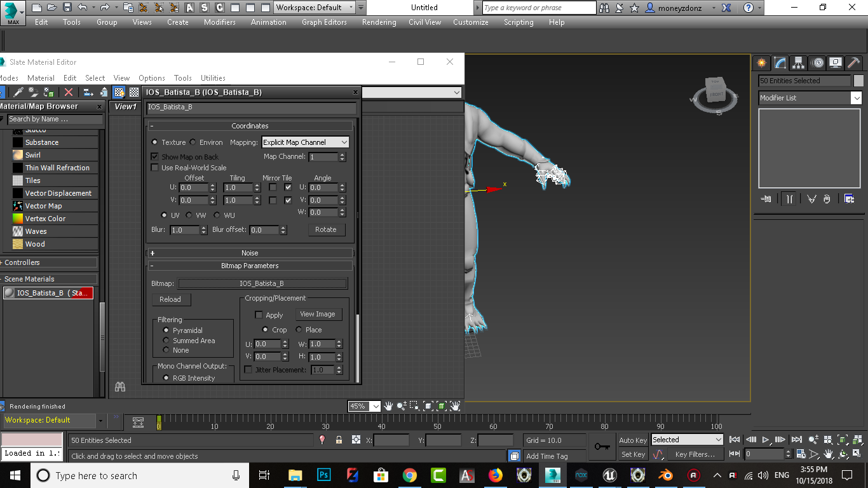
Task: Open the Create command panel tab
Action: click(761, 62)
